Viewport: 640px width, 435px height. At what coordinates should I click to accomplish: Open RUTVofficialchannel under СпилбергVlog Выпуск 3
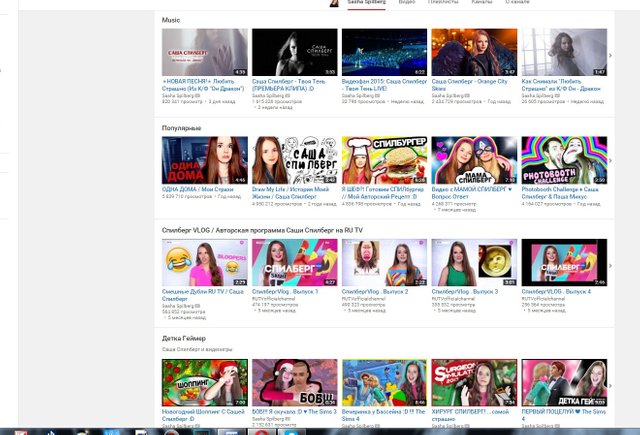coord(451,299)
